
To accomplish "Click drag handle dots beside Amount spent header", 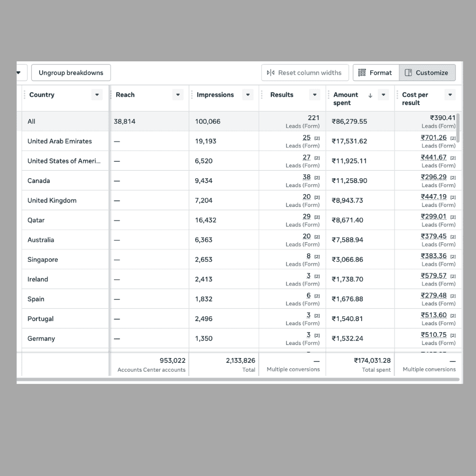I will (328, 95).
